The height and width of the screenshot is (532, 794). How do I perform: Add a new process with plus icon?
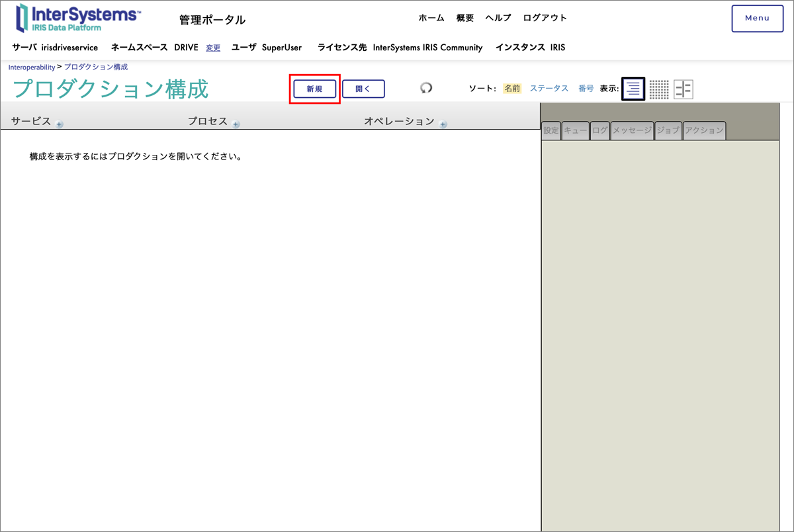236,124
